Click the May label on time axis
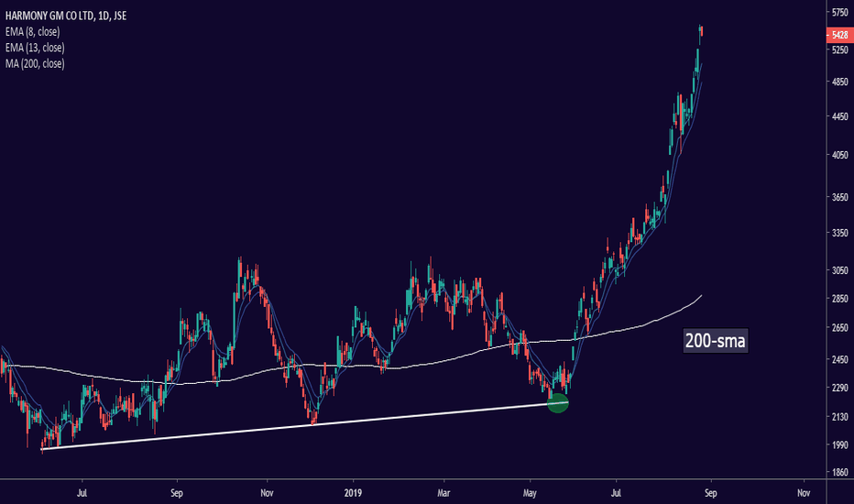The height and width of the screenshot is (504, 854). click(530, 493)
